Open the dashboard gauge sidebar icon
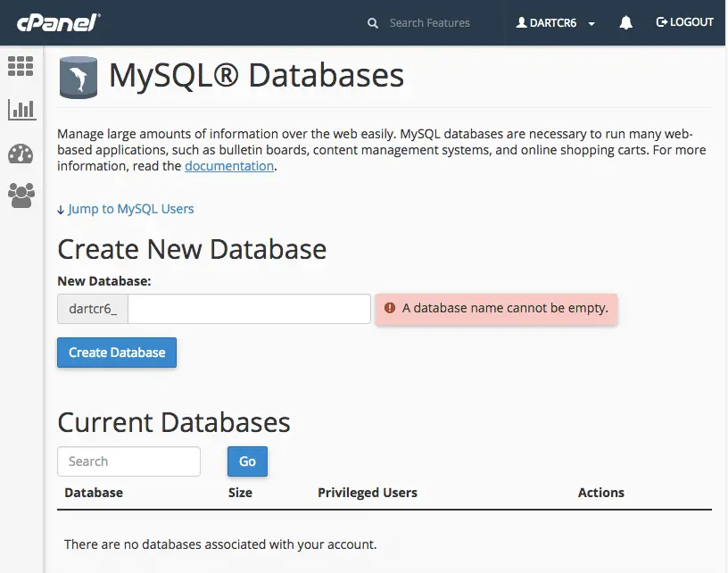The height and width of the screenshot is (573, 728). coord(21,154)
